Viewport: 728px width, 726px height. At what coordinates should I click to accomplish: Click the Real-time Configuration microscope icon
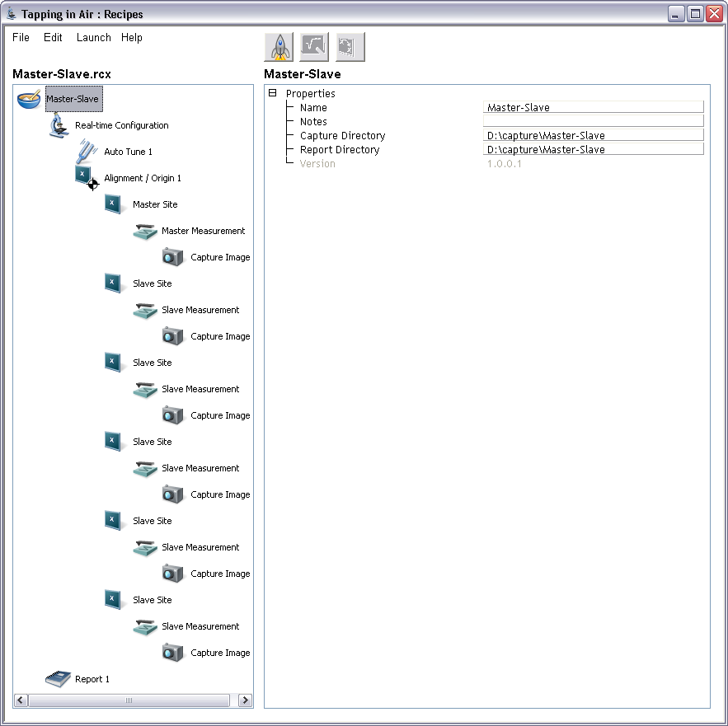[x=58, y=125]
